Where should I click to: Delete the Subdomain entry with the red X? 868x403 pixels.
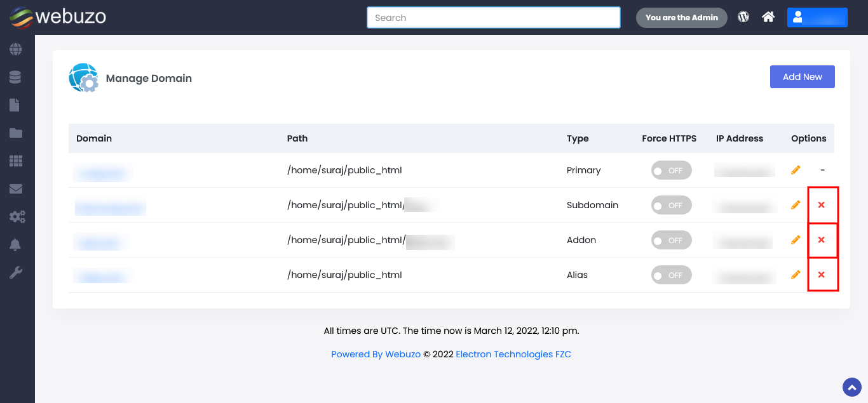(x=821, y=205)
